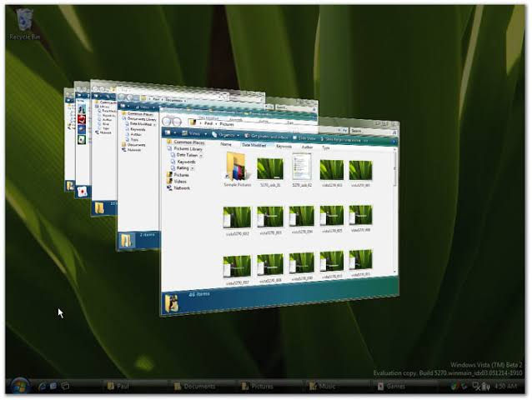Screen dimensions: 532x400
Task: Click the Keywords column header
Action: tap(284, 146)
